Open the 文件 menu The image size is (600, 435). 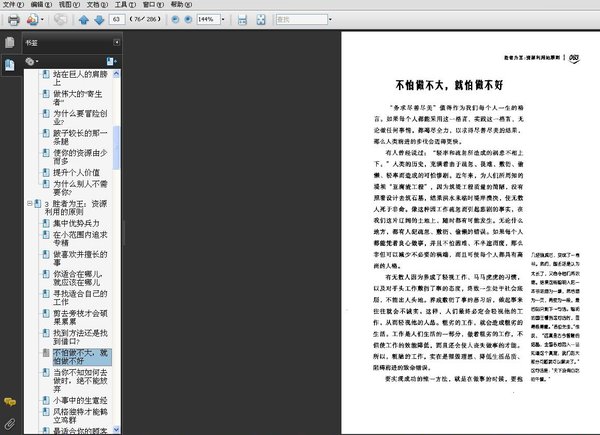click(x=10, y=5)
